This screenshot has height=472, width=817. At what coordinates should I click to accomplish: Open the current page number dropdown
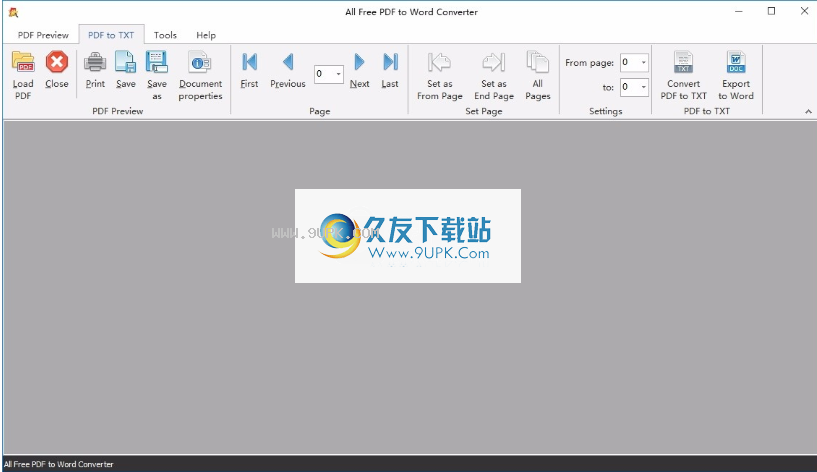pos(338,74)
